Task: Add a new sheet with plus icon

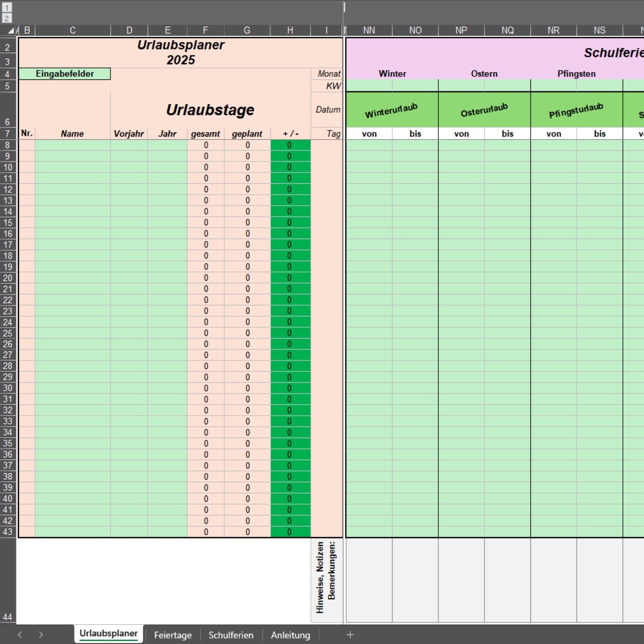Action: coord(350,635)
